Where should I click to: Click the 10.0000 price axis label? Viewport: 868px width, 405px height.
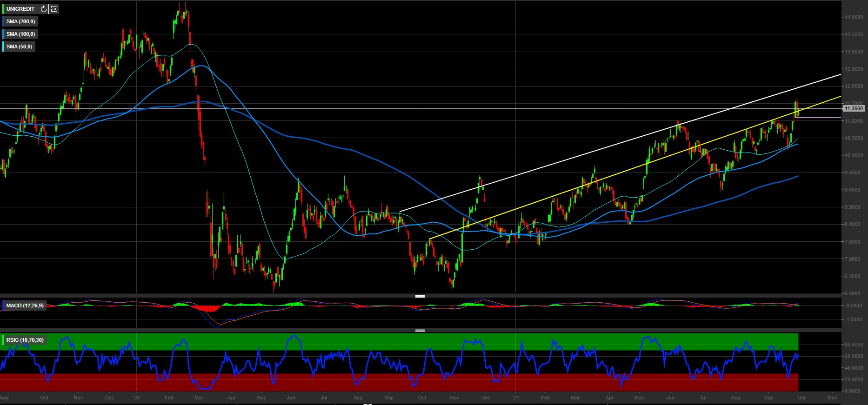pyautogui.click(x=854, y=155)
